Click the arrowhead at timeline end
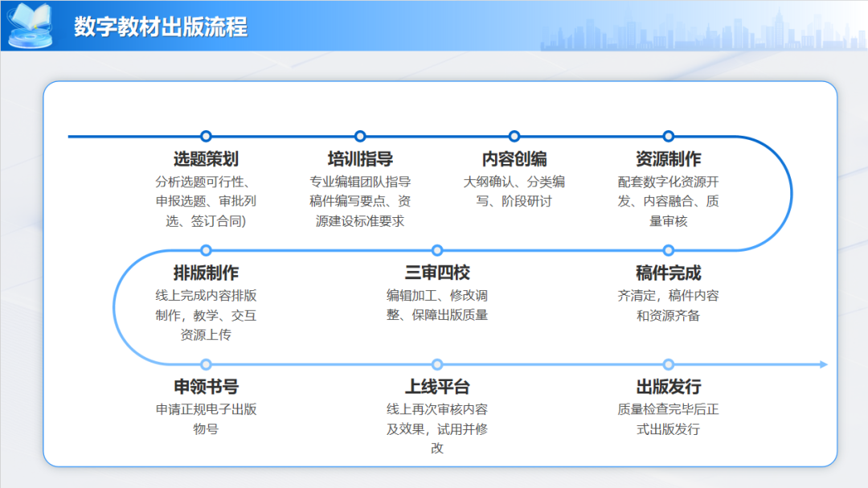Viewport: 868px width, 488px height. pyautogui.click(x=823, y=364)
